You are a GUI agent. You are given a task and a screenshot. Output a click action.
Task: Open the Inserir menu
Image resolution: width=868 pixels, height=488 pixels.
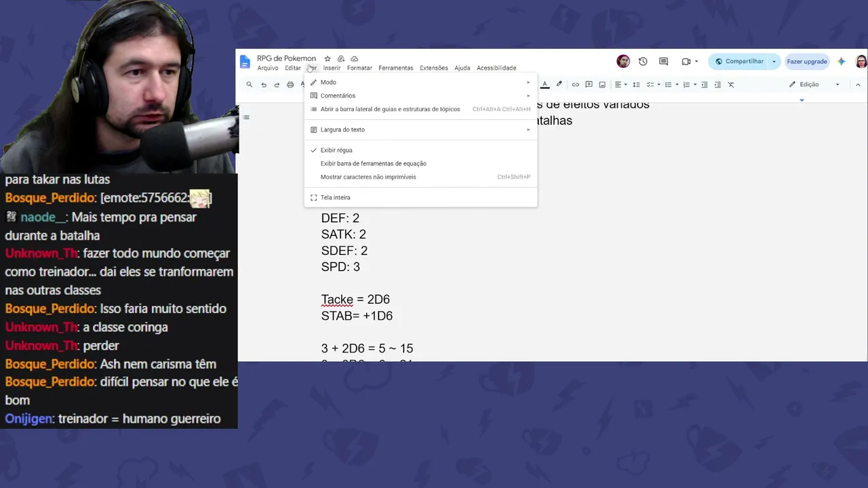(332, 68)
